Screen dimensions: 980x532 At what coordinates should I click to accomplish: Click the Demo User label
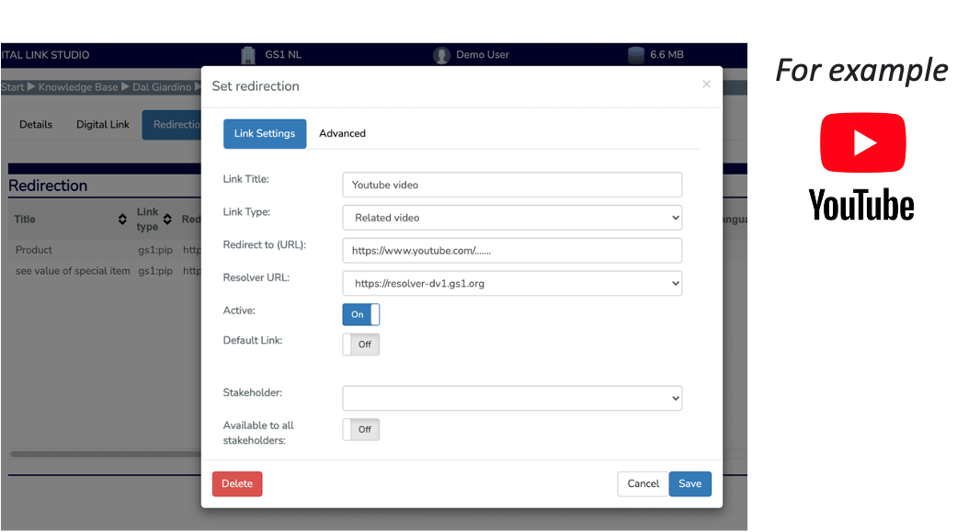pos(483,55)
